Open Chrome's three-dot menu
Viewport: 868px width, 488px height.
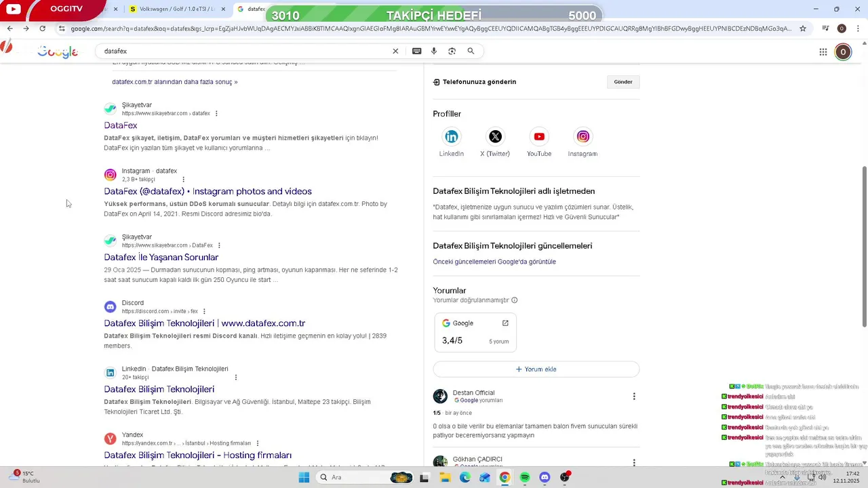pyautogui.click(x=858, y=28)
